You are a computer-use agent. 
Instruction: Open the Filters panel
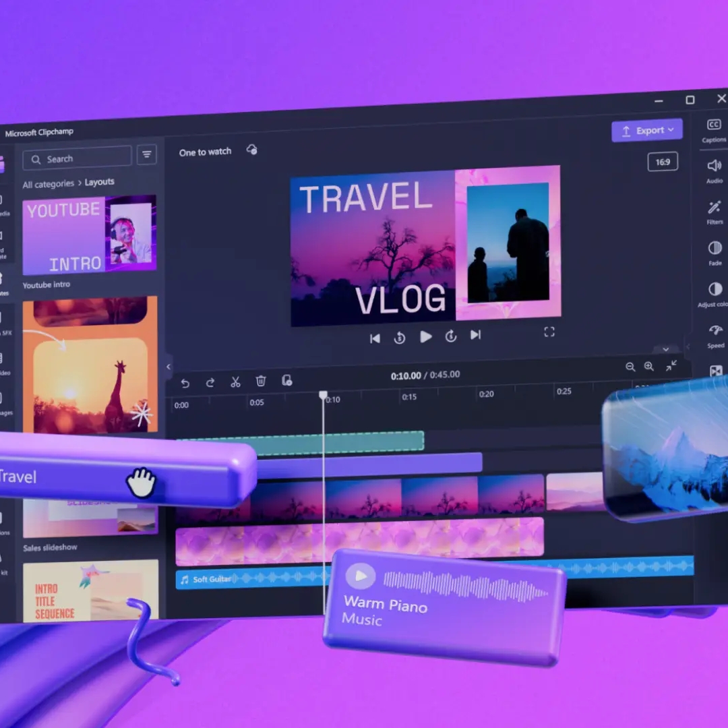(715, 211)
